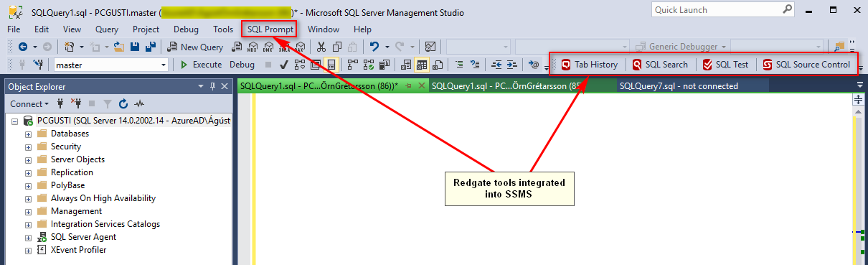Click the New Query button
The image size is (868, 265).
coord(195,47)
